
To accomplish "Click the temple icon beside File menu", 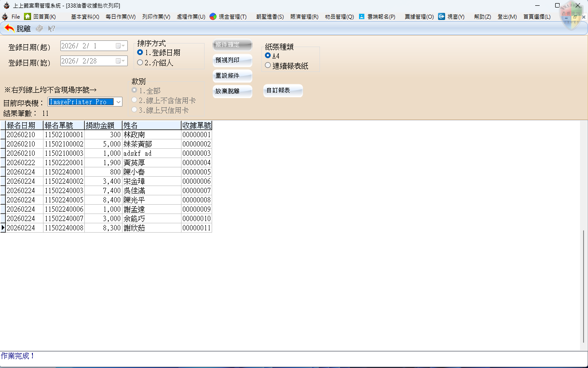I will point(5,16).
